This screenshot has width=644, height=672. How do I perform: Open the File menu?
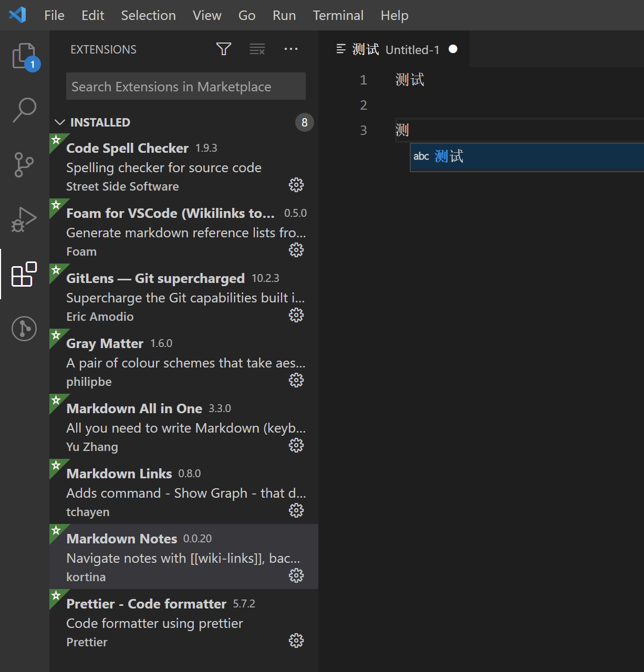54,15
